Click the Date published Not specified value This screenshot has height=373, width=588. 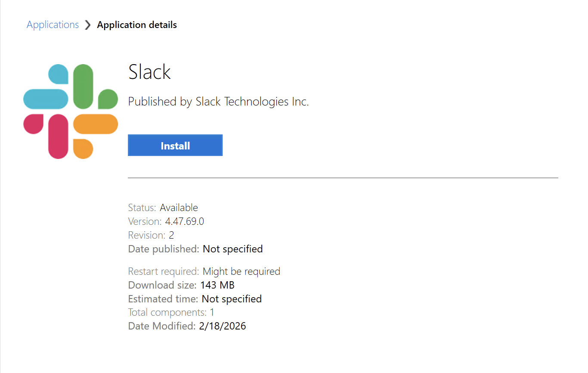tap(232, 249)
